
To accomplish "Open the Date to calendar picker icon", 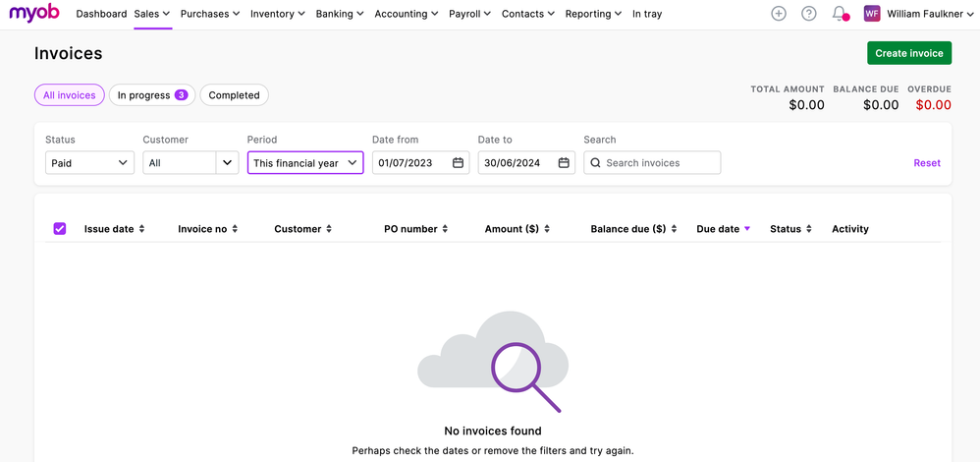I will tap(564, 163).
